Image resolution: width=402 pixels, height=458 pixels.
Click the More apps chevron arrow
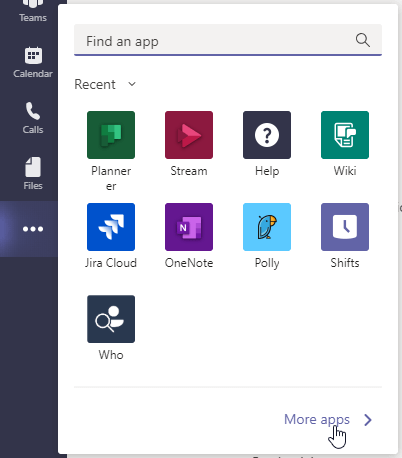[x=368, y=420]
